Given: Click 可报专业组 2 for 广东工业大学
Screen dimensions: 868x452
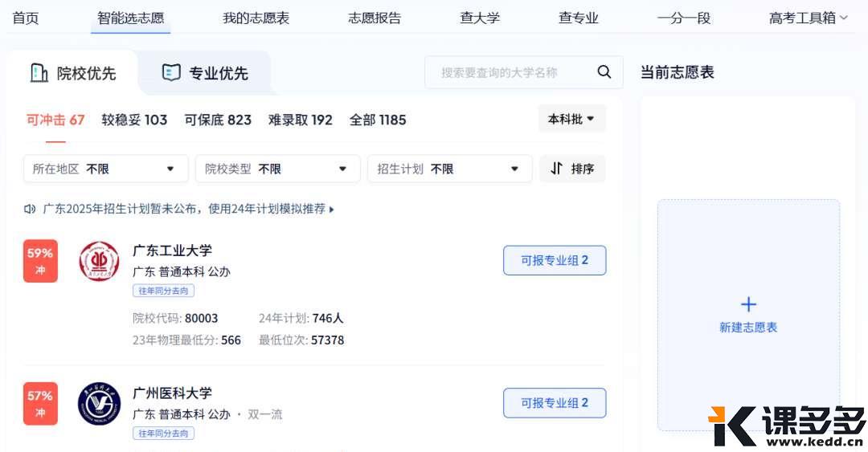Looking at the screenshot, I should pos(555,260).
